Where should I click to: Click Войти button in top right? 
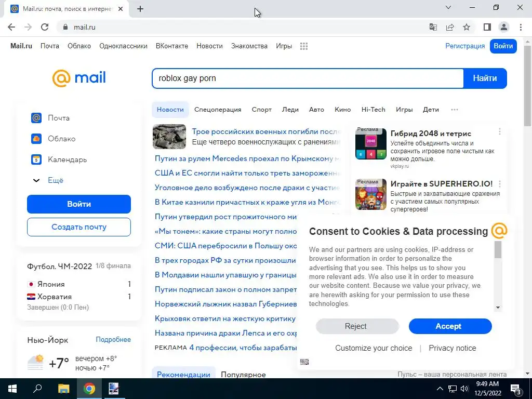point(503,46)
